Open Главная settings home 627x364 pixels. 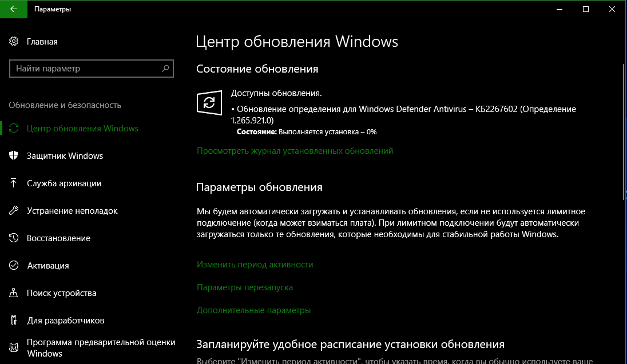click(x=42, y=42)
